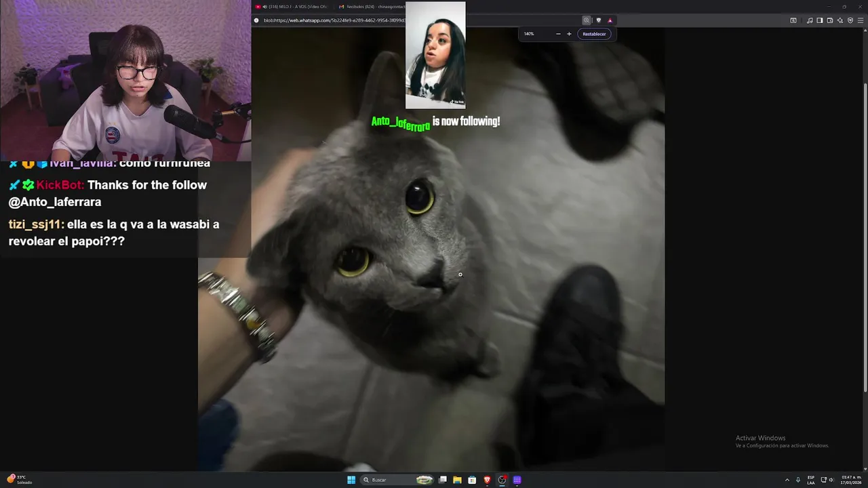Open Task View in the taskbar

(443, 480)
